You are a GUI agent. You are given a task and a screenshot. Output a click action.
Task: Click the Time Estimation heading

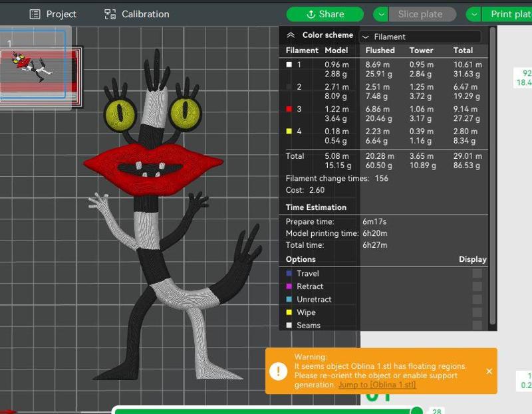(x=316, y=207)
